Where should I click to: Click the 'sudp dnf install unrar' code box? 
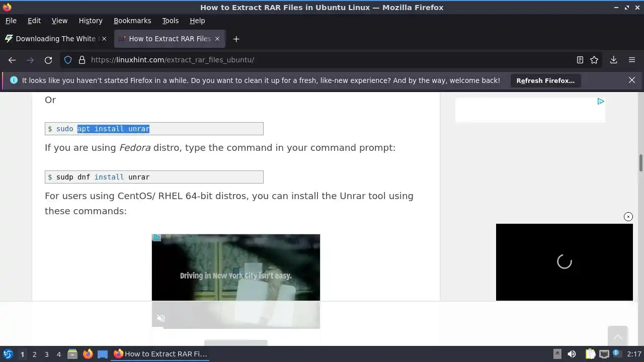[154, 177]
